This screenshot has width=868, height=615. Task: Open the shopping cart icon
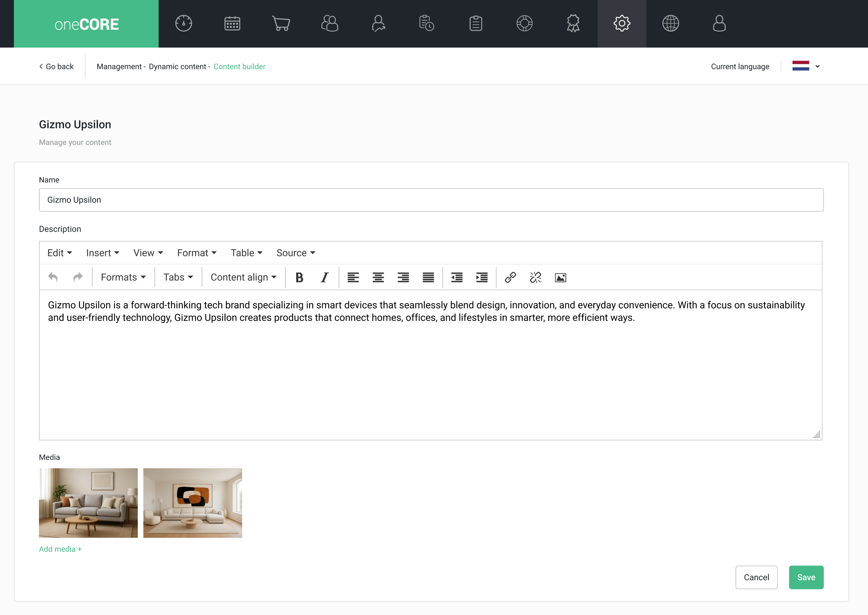[x=281, y=23]
